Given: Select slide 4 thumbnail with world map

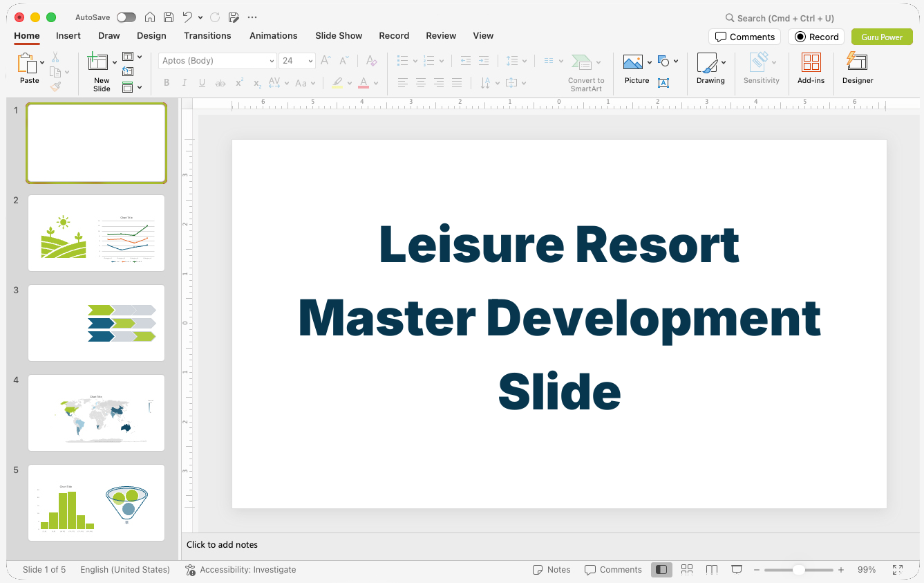Looking at the screenshot, I should point(97,413).
